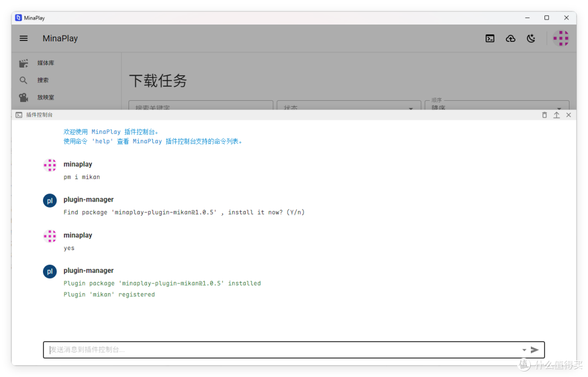Clear console output with trash icon

544,115
